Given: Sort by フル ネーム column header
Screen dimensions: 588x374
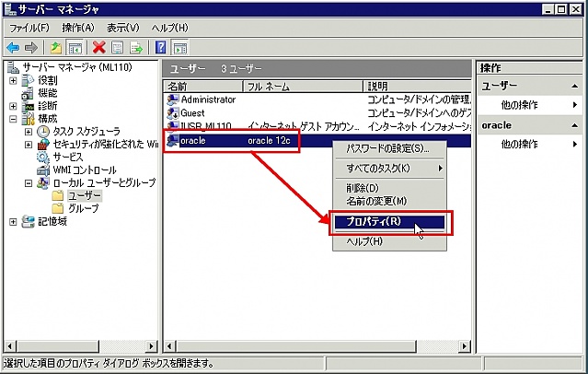Looking at the screenshot, I should coord(303,87).
